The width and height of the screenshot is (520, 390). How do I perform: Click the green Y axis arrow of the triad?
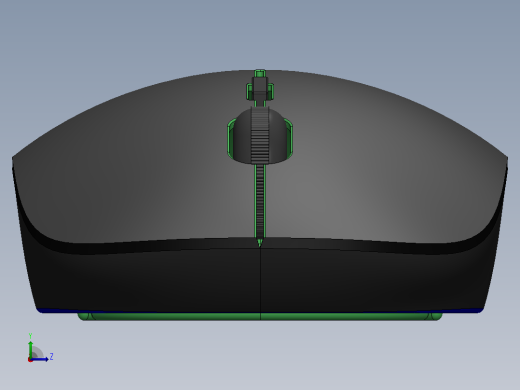click(31, 349)
